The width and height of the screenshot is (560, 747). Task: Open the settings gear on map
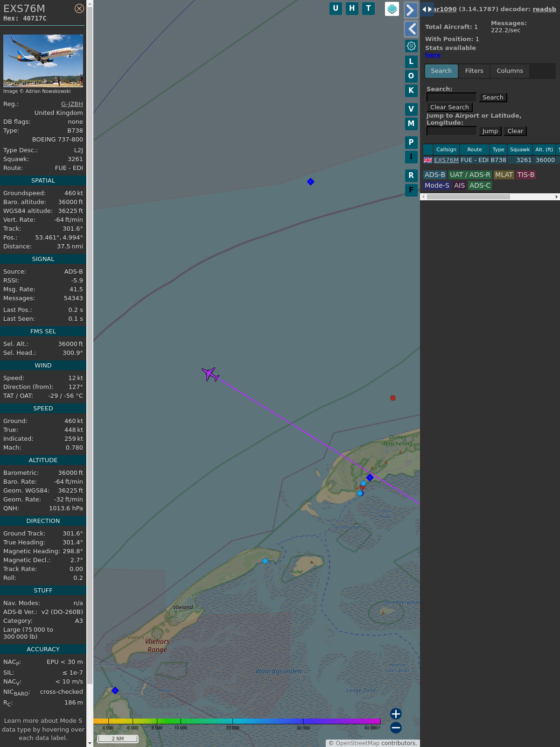pyautogui.click(x=411, y=46)
